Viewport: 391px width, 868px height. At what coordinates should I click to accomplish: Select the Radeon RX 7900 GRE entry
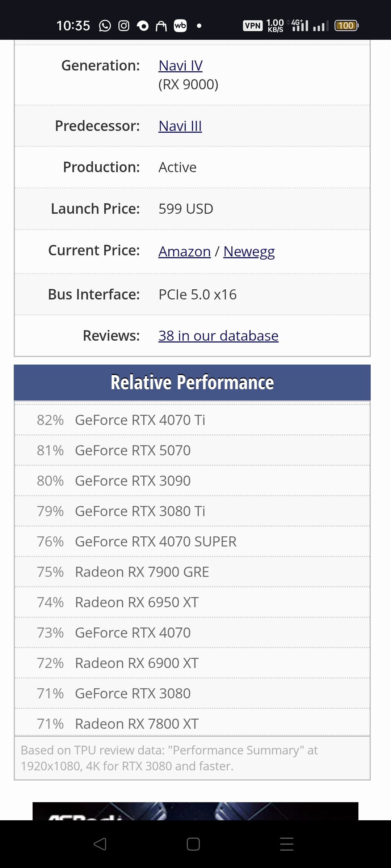(142, 572)
